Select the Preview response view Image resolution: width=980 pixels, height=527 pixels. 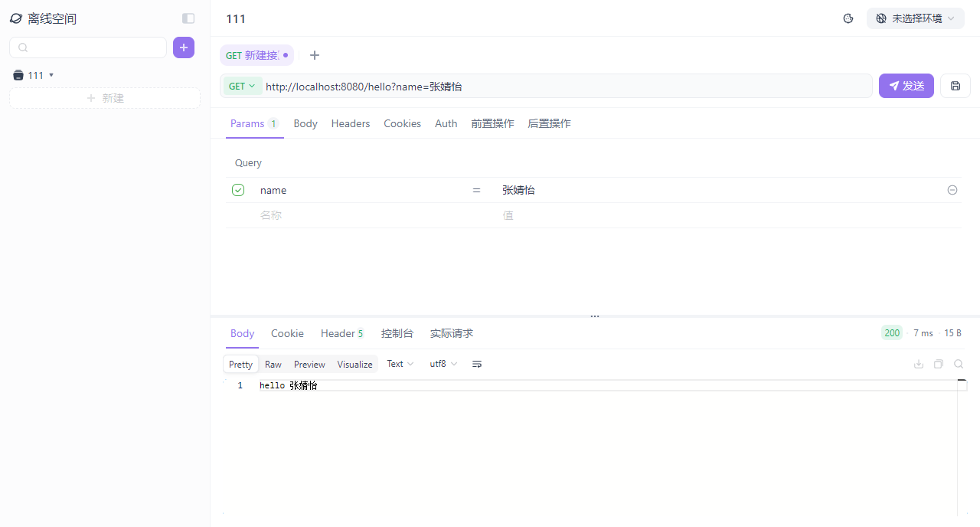click(x=309, y=365)
